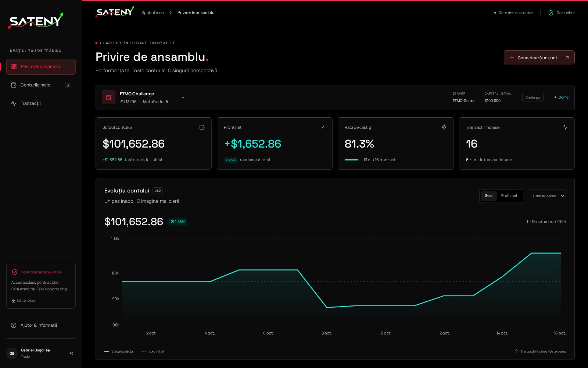Click the help circle icon in sidebar

pos(14,325)
